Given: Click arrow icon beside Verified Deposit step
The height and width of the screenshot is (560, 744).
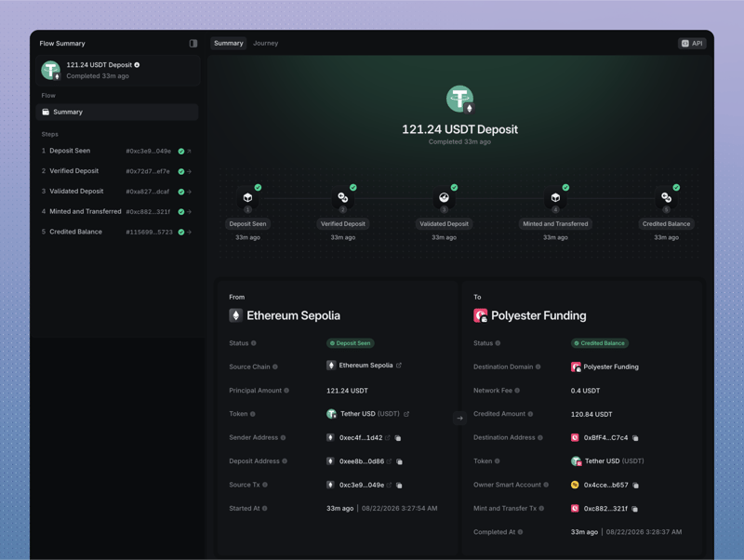Looking at the screenshot, I should (x=189, y=172).
